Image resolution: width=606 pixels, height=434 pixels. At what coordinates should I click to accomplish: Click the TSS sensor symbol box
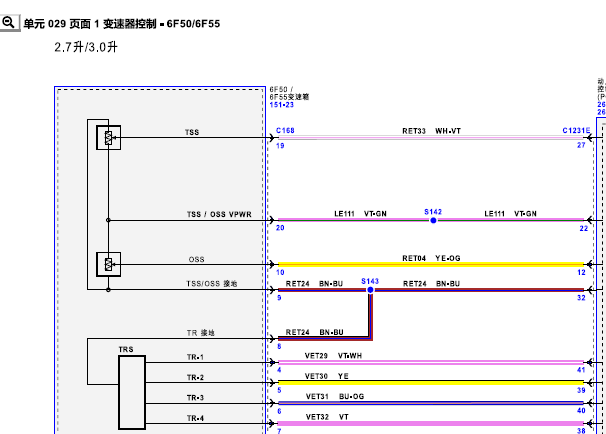pos(109,138)
